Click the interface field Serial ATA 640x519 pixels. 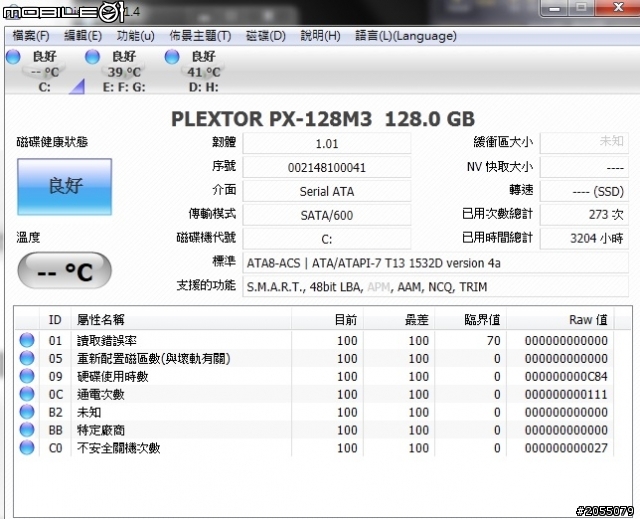tap(327, 191)
